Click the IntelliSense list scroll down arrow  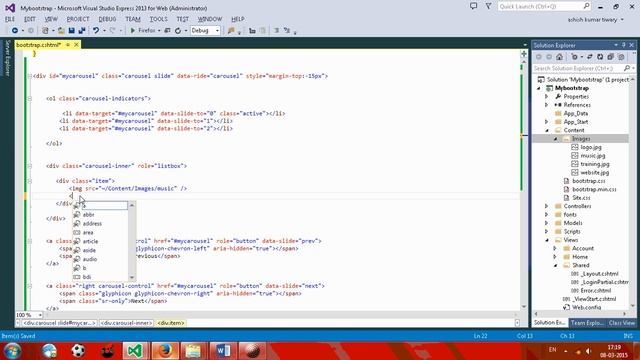coord(131,277)
